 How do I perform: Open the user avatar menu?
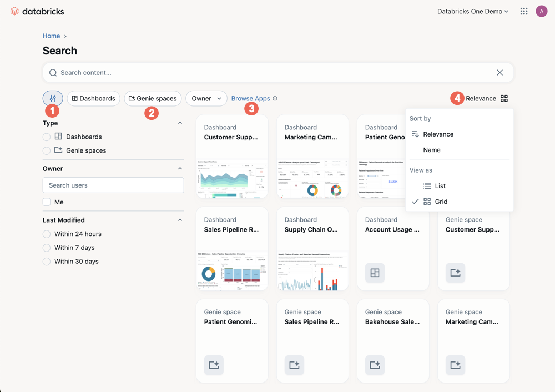click(542, 11)
